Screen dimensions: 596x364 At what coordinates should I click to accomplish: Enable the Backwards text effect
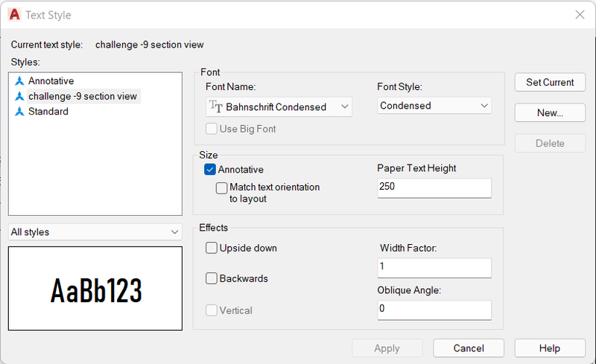pos(212,278)
